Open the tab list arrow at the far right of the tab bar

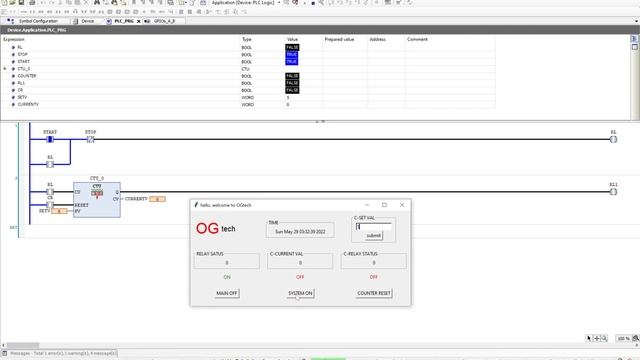[x=636, y=21]
